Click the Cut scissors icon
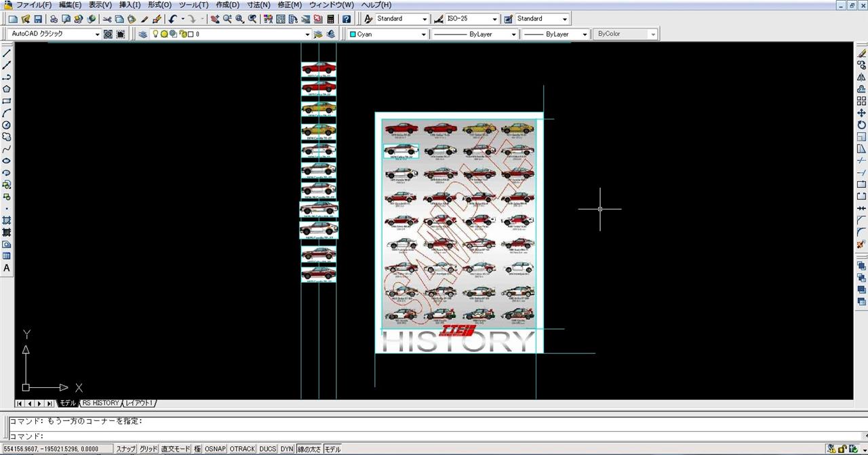 (107, 19)
